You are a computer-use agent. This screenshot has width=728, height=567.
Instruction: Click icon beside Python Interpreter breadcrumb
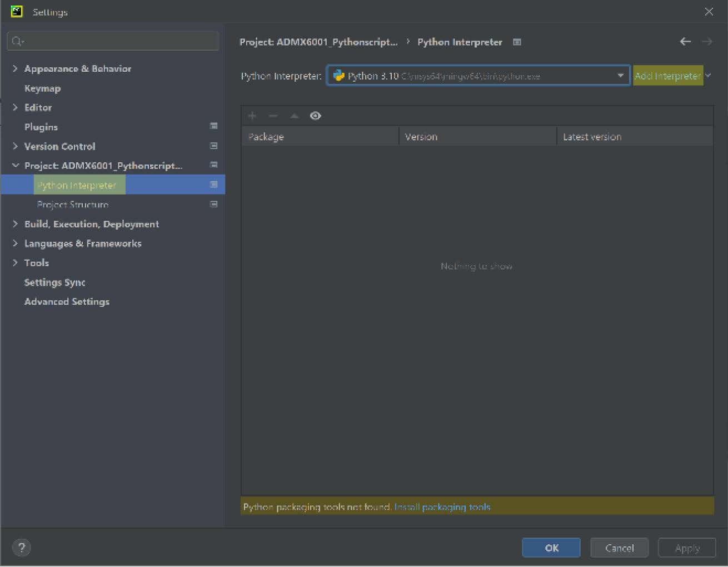click(517, 42)
